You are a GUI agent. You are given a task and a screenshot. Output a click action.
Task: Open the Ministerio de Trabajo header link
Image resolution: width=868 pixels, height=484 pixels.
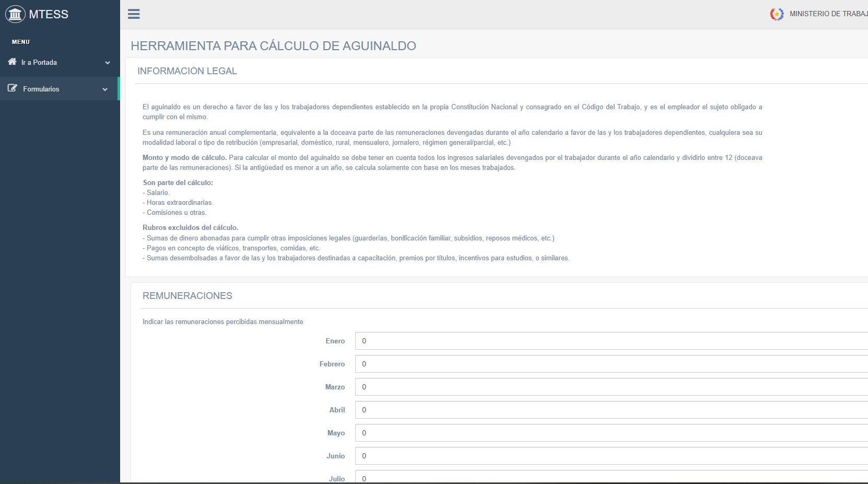point(828,14)
